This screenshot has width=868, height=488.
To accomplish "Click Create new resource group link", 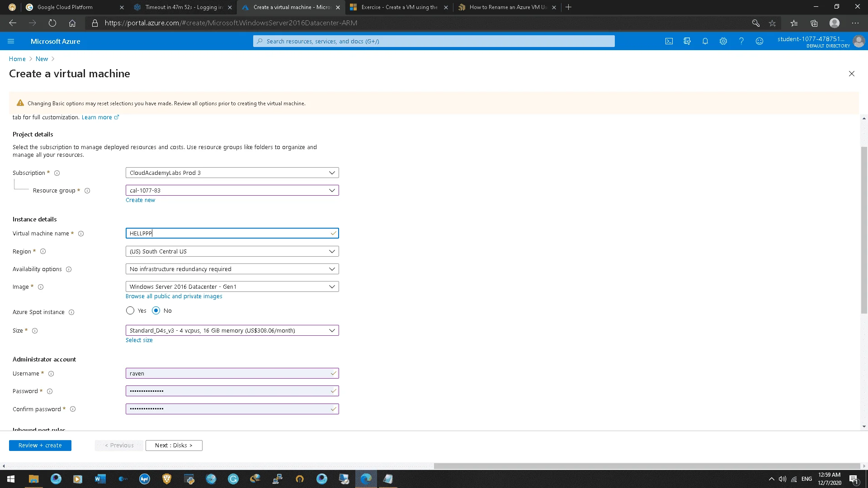I will pyautogui.click(x=140, y=200).
